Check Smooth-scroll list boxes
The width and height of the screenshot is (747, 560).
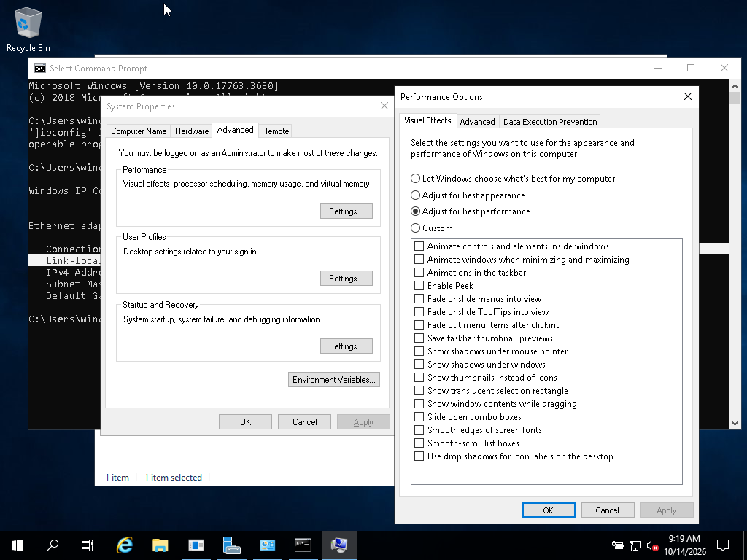[419, 443]
